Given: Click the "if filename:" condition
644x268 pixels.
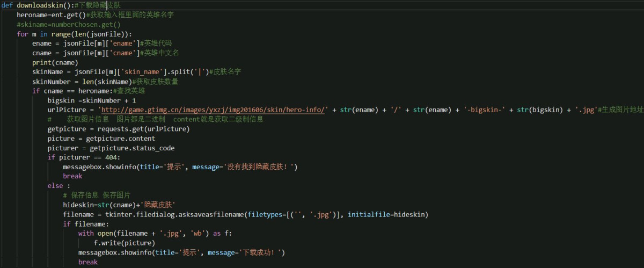Looking at the screenshot, I should pyautogui.click(x=86, y=224).
